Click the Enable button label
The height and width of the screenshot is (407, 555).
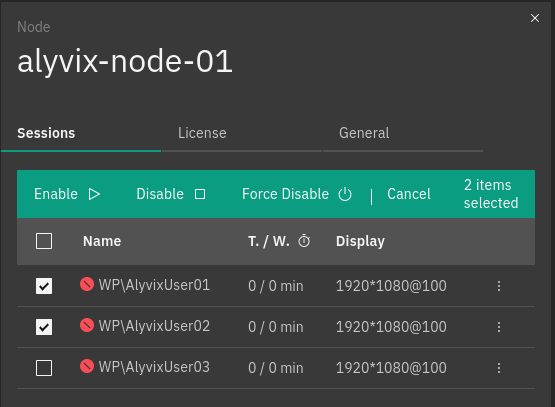coord(56,194)
